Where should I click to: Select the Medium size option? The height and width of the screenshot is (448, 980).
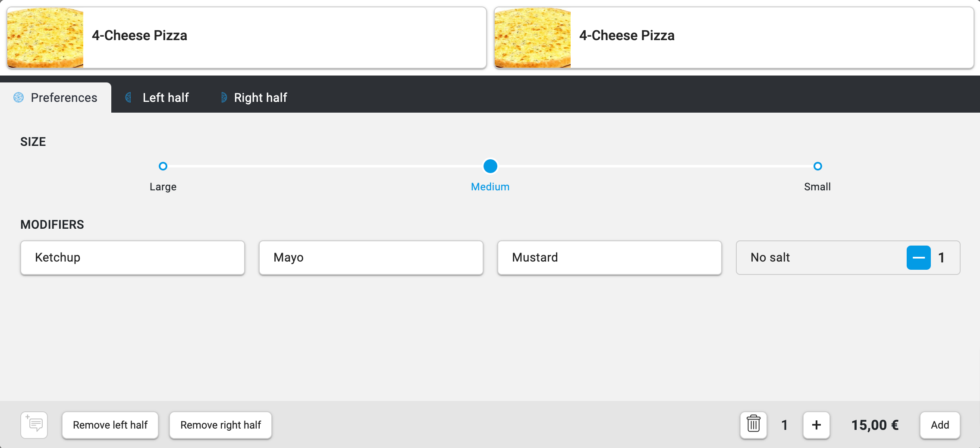tap(490, 166)
